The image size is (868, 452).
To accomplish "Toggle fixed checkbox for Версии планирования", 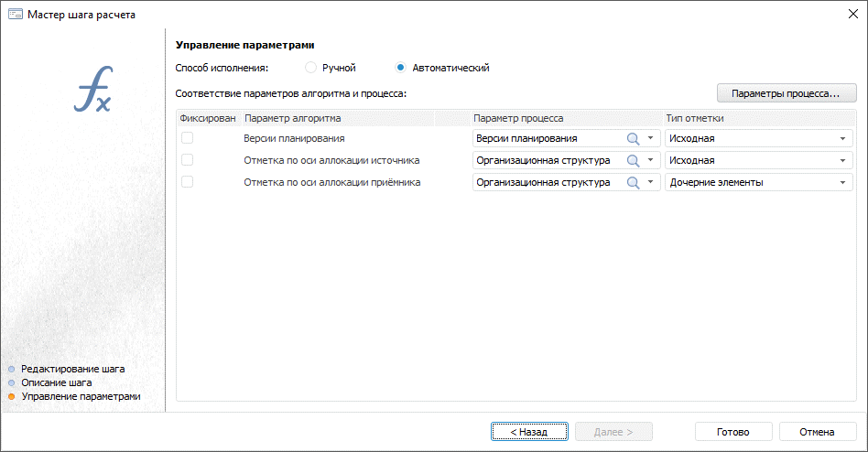I will pyautogui.click(x=187, y=138).
